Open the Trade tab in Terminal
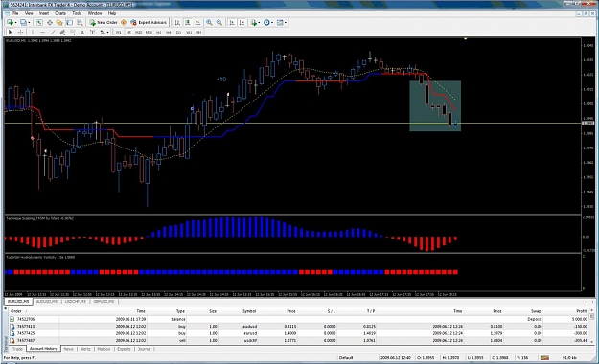The width and height of the screenshot is (599, 364). (x=17, y=349)
